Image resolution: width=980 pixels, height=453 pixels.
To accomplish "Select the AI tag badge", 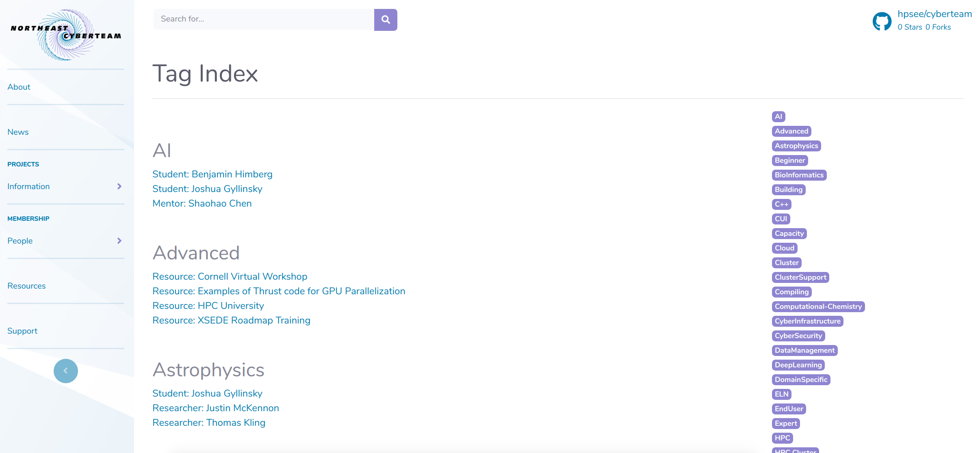I will click(778, 116).
